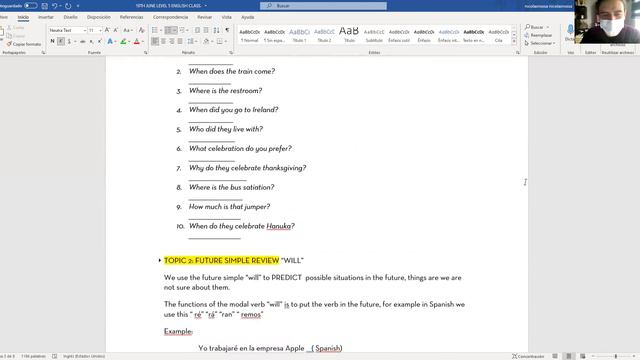The width and height of the screenshot is (640, 360).
Task: Toggle Underline (S) formatting
Action: [x=69, y=41]
